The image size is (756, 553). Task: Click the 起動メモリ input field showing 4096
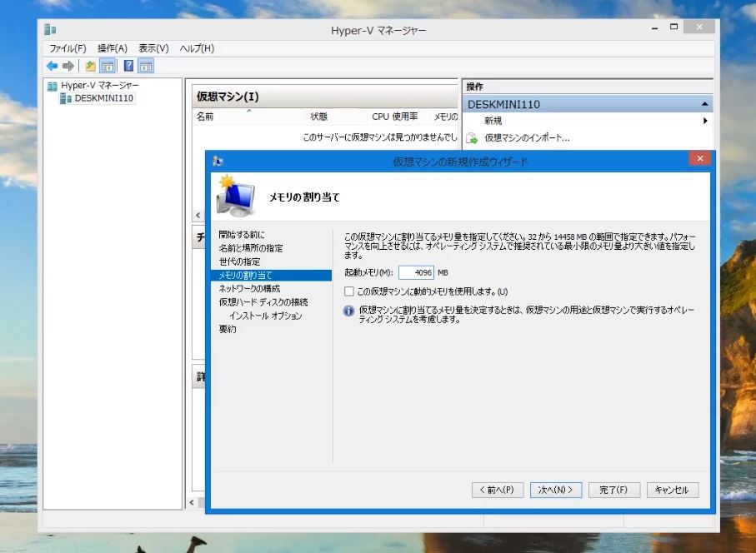coord(416,272)
